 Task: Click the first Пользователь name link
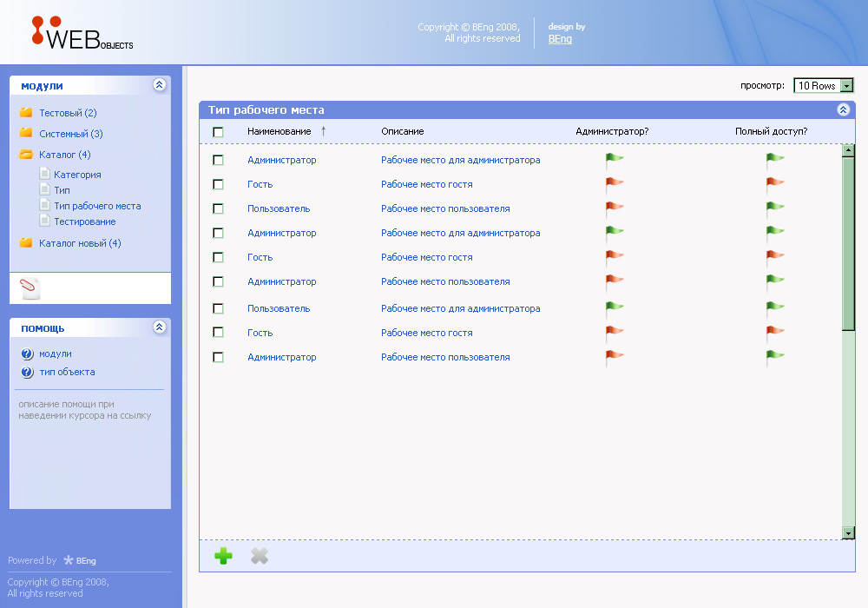(x=279, y=208)
